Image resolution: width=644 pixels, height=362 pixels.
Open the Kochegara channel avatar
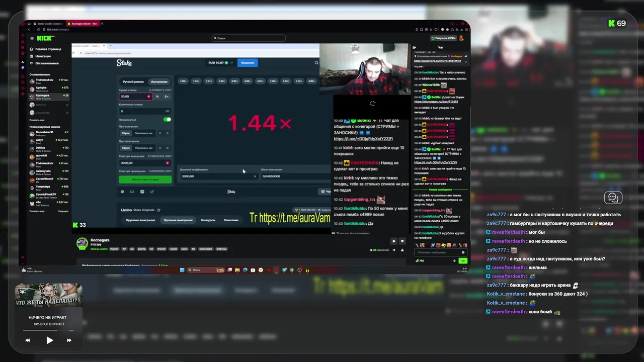(x=82, y=243)
